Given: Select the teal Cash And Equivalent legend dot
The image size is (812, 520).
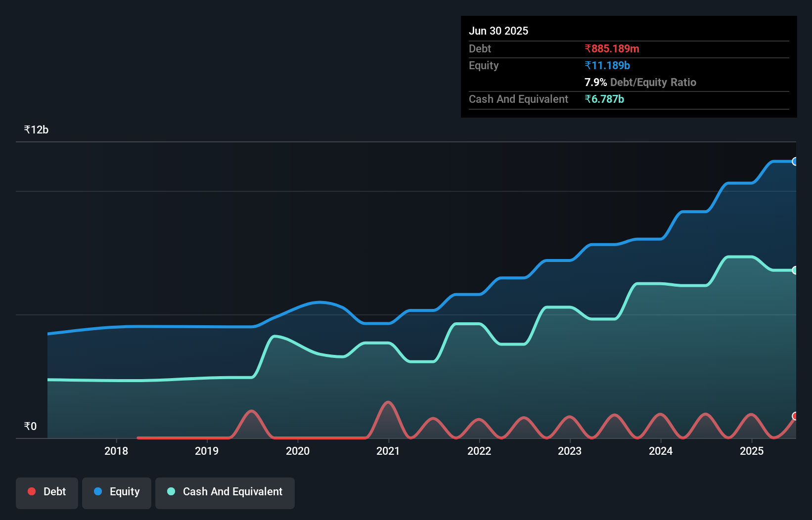Looking at the screenshot, I should coord(171,491).
